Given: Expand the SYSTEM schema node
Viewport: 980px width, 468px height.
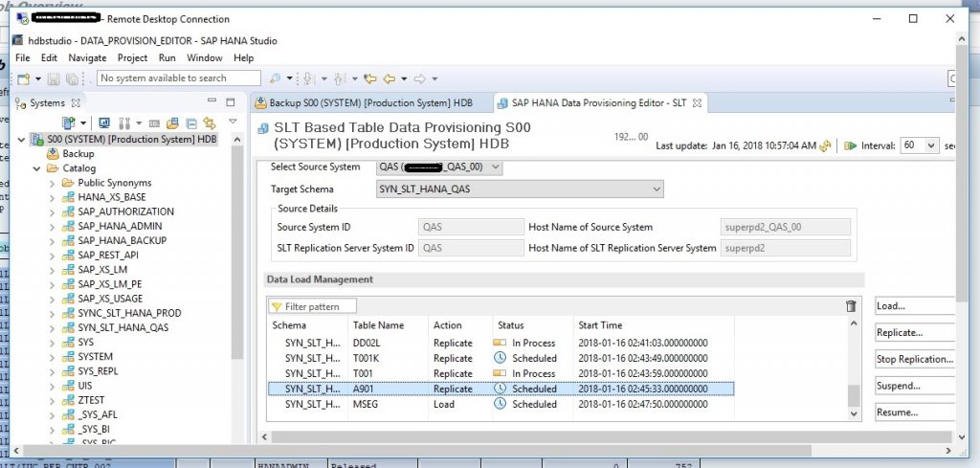Looking at the screenshot, I should [52, 357].
